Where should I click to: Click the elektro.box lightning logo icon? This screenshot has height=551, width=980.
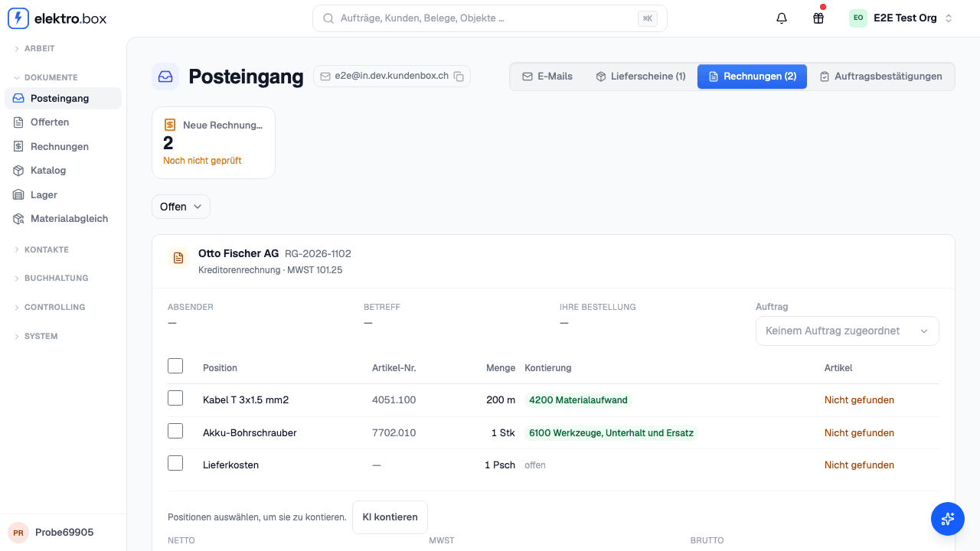pyautogui.click(x=18, y=18)
